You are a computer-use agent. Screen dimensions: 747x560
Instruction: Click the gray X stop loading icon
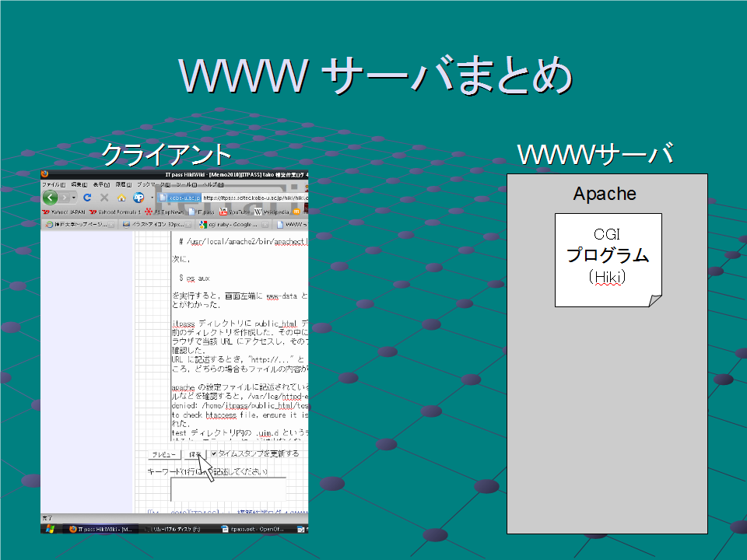pos(105,198)
